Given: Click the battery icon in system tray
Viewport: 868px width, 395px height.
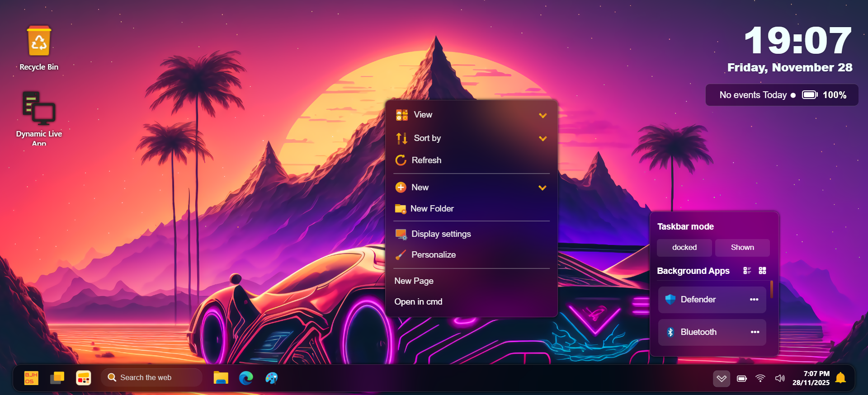Looking at the screenshot, I should (x=742, y=378).
